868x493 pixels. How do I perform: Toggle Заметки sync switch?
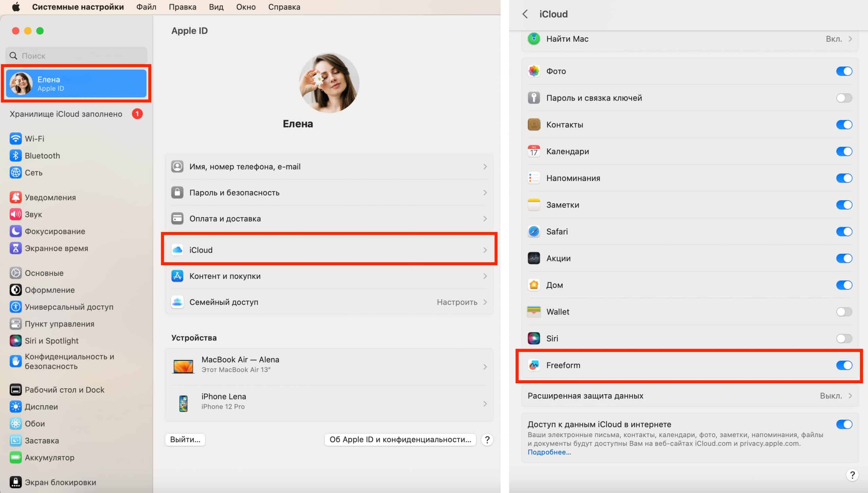[x=844, y=205]
